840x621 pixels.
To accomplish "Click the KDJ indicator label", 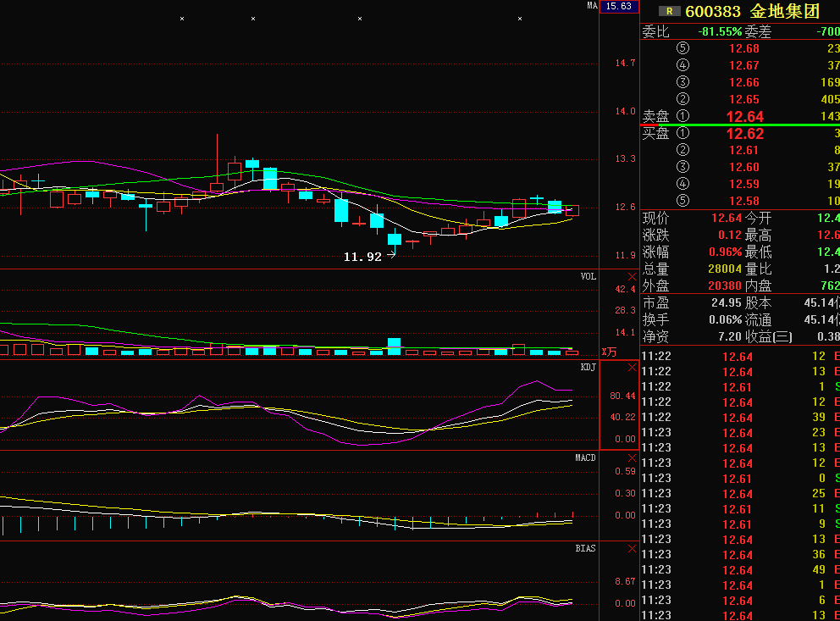I will click(589, 367).
